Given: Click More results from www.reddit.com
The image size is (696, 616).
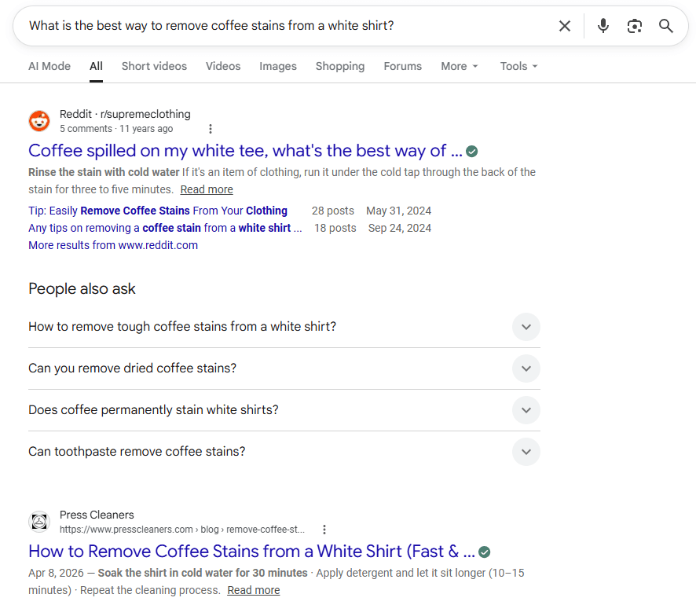Looking at the screenshot, I should click(x=113, y=245).
